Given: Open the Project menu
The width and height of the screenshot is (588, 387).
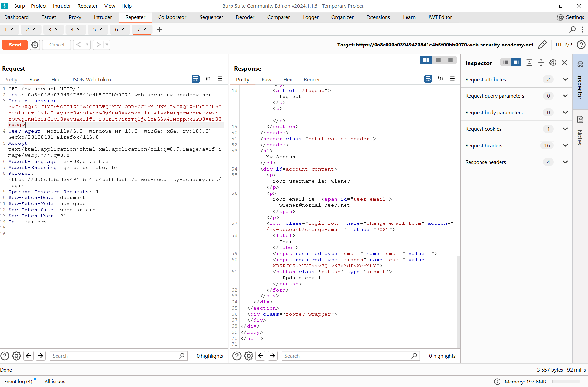Looking at the screenshot, I should tap(39, 6).
